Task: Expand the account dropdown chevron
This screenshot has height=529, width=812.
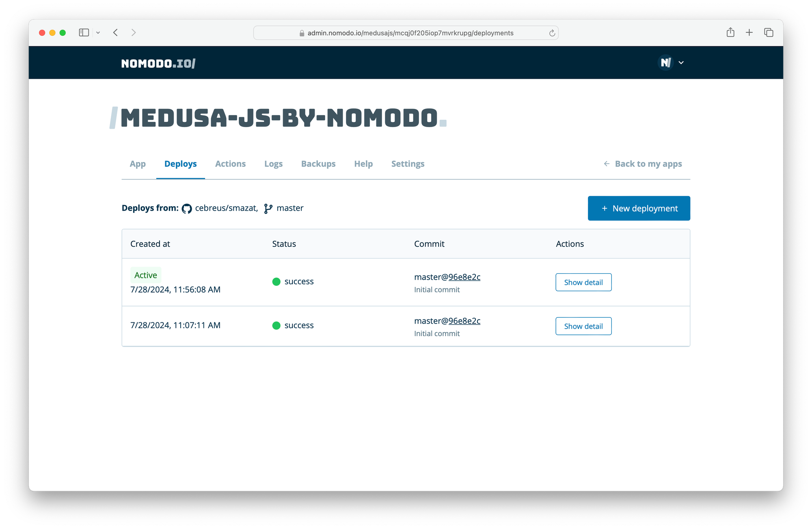Action: coord(681,63)
